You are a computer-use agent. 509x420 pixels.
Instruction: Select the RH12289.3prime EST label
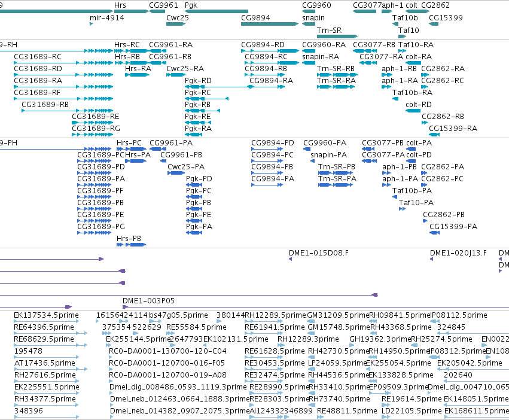308,339
